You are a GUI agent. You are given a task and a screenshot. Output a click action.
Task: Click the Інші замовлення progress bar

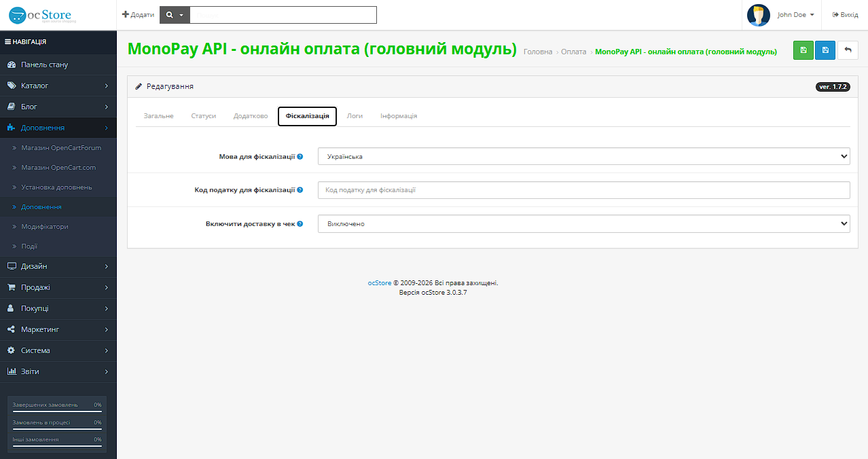[57, 446]
